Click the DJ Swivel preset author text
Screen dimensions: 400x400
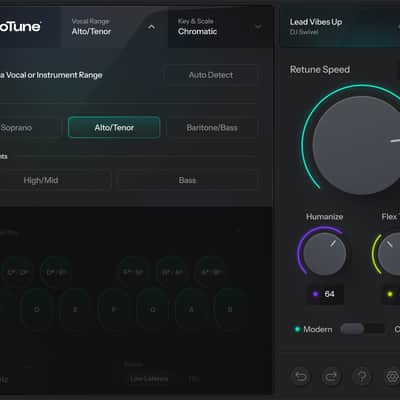[x=304, y=32]
